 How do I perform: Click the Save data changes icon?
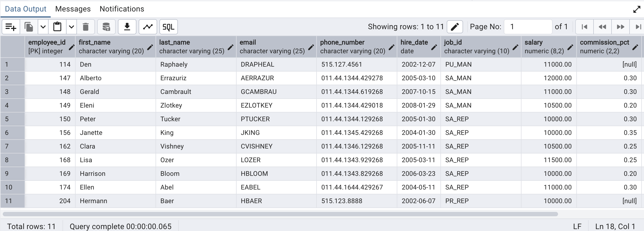point(106,27)
